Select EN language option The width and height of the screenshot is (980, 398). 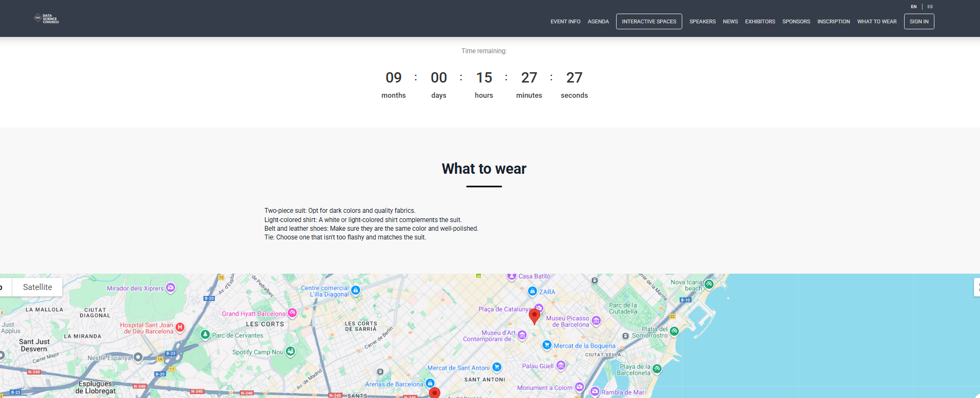point(914,7)
